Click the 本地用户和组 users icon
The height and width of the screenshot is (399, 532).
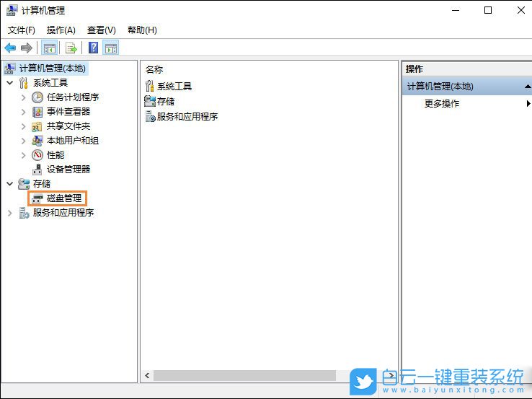pos(37,141)
